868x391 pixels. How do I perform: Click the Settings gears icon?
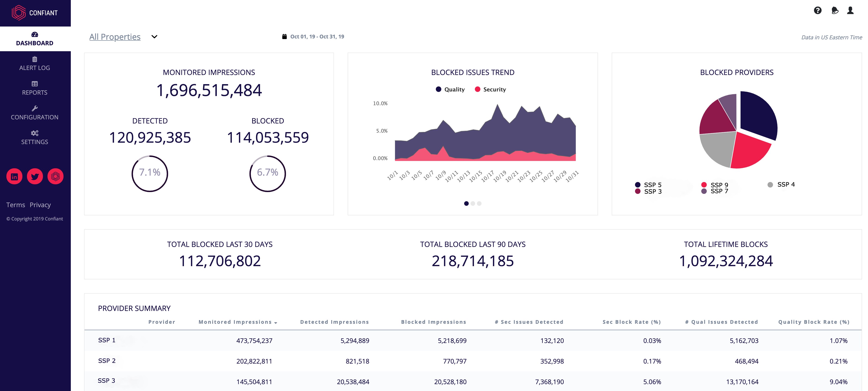click(x=35, y=133)
